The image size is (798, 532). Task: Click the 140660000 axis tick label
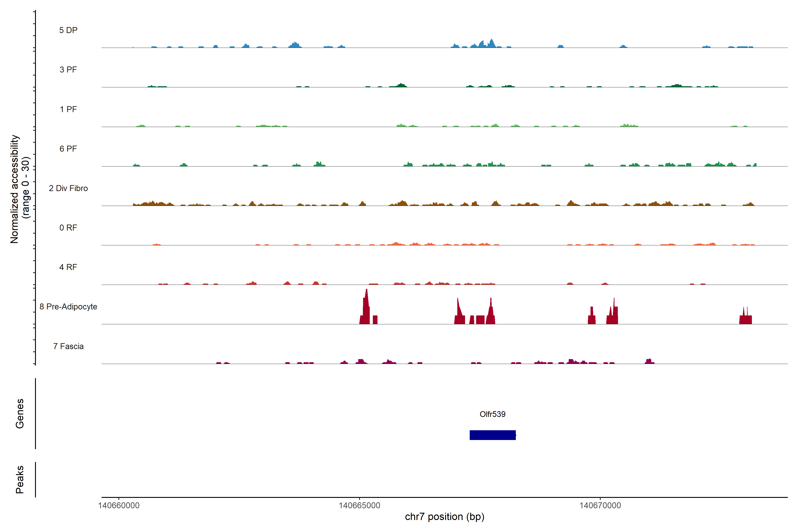tap(119, 505)
